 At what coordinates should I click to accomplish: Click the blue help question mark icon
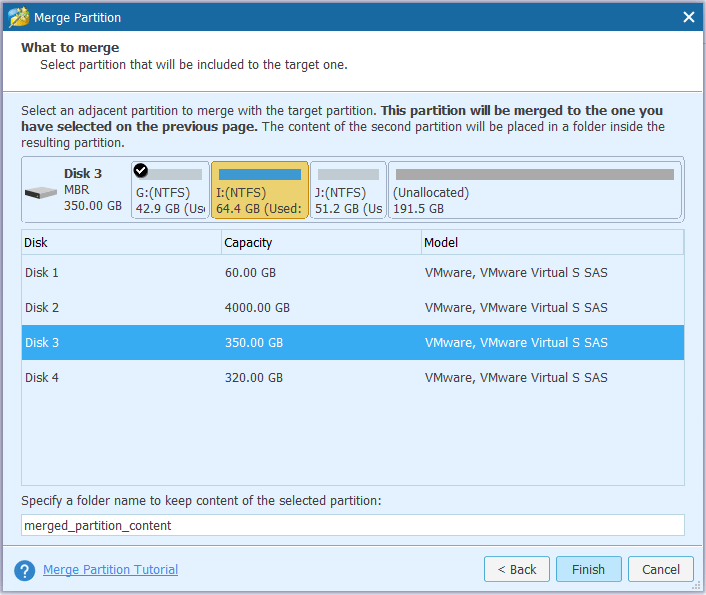25,570
